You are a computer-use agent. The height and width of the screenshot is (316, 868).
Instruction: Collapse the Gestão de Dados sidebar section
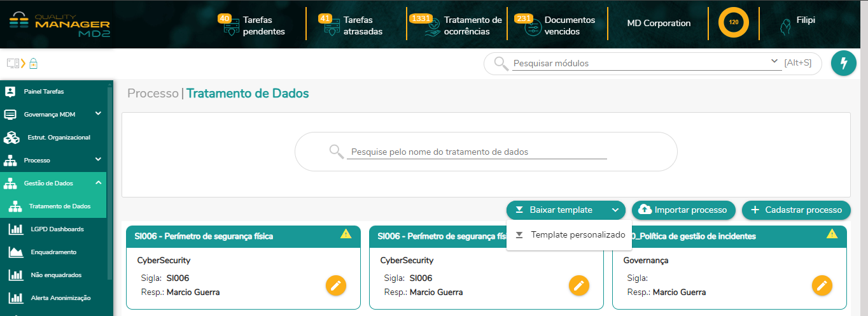(x=98, y=183)
